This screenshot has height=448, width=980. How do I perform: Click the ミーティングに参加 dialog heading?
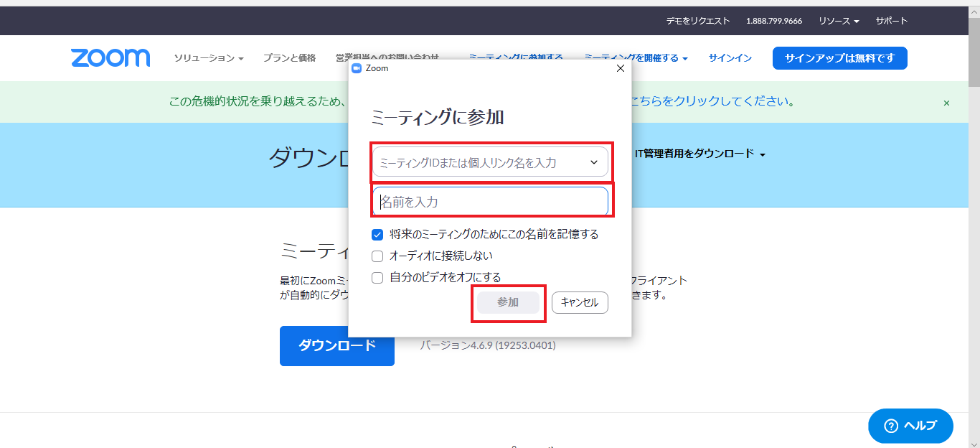tap(437, 118)
